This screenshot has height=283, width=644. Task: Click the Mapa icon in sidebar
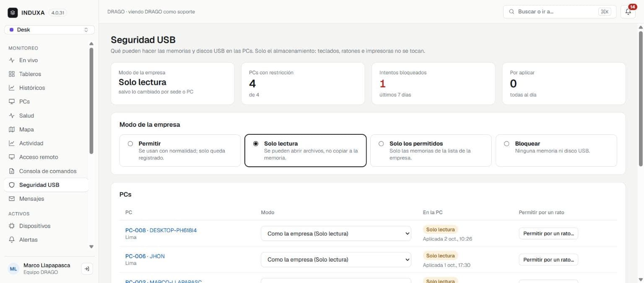pos(12,129)
